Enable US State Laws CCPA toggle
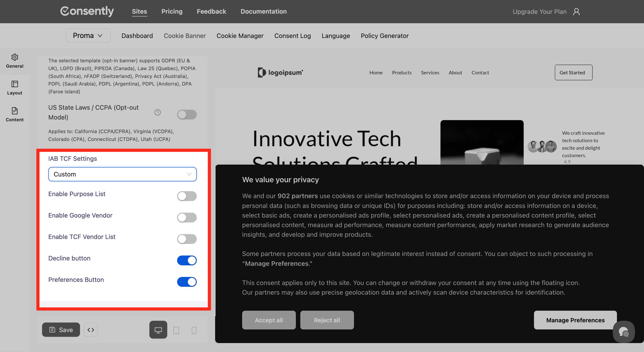Screen dimensions: 644x352 [186, 115]
